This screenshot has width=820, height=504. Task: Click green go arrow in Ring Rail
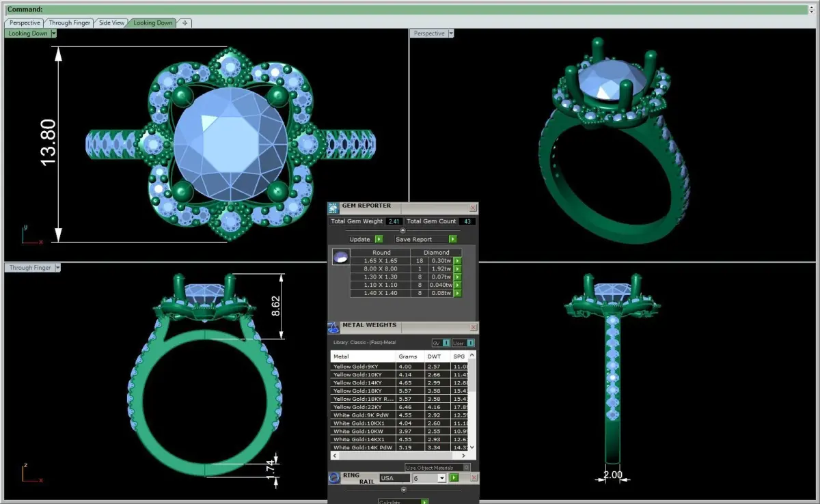pyautogui.click(x=454, y=478)
